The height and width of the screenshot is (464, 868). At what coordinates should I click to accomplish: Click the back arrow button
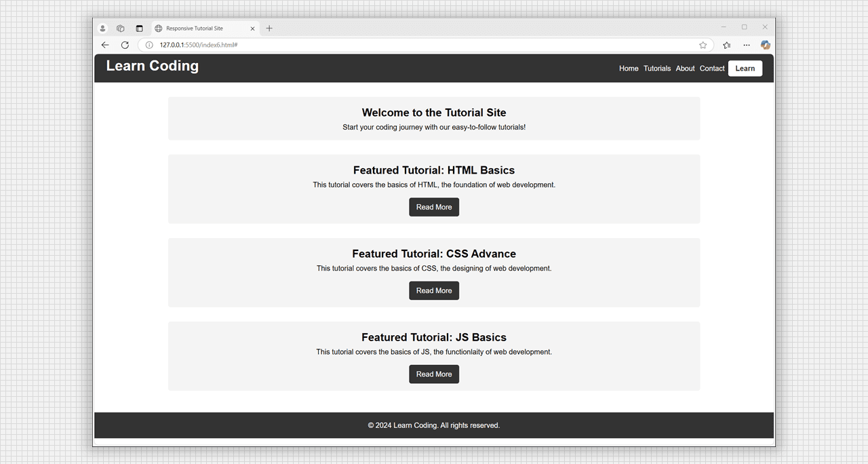coord(105,45)
